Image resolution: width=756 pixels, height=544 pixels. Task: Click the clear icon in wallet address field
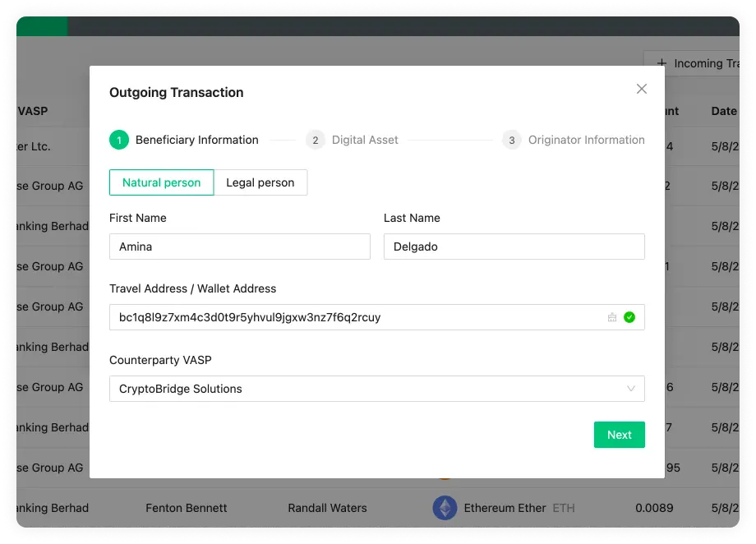coord(611,317)
